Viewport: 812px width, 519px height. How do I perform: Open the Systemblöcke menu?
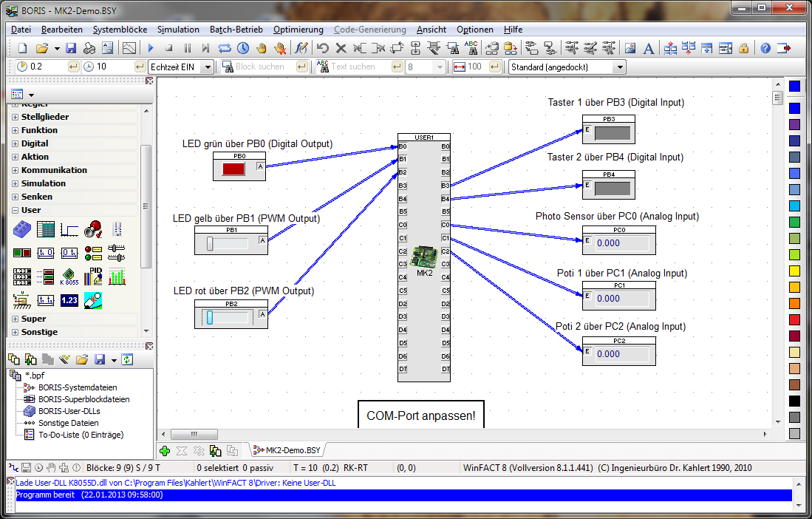[120, 30]
